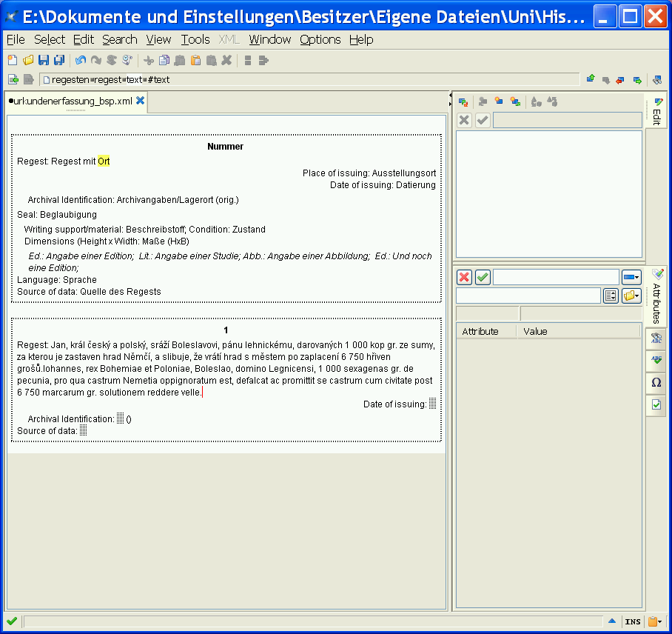Screen dimensions: 672x634
Task: Open the Window menu
Action: [x=270, y=39]
